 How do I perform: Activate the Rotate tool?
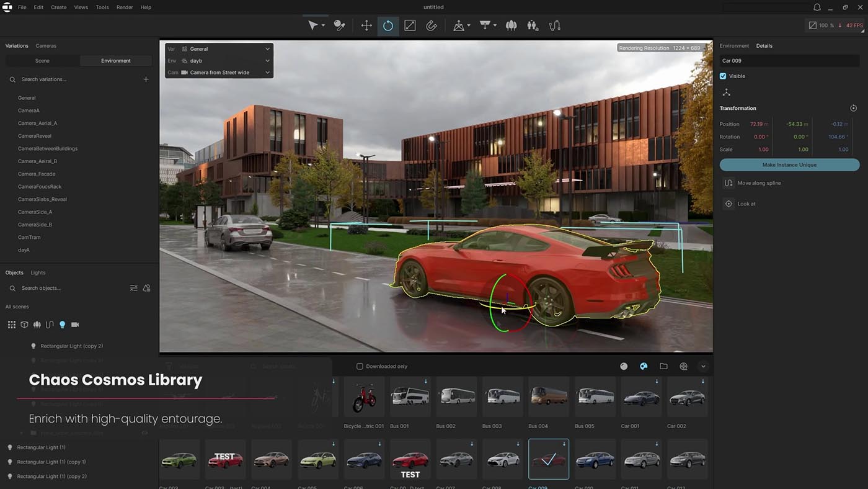(387, 25)
